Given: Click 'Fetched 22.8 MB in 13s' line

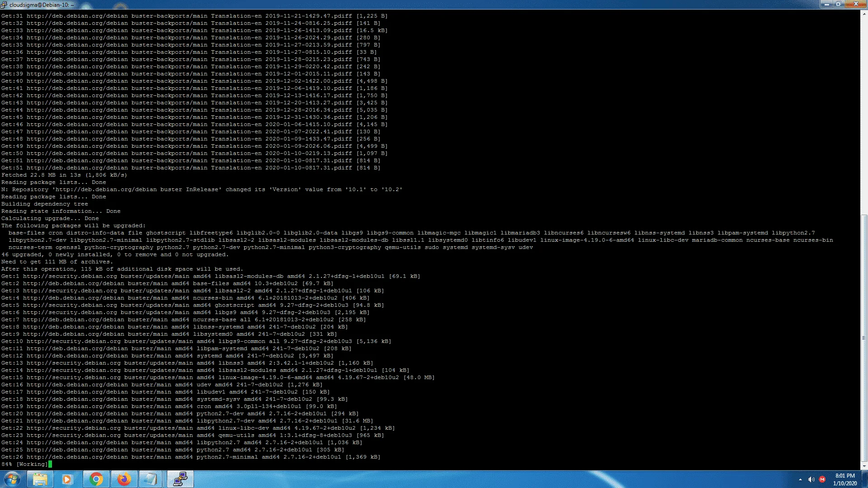Looking at the screenshot, I should pyautogui.click(x=64, y=175).
